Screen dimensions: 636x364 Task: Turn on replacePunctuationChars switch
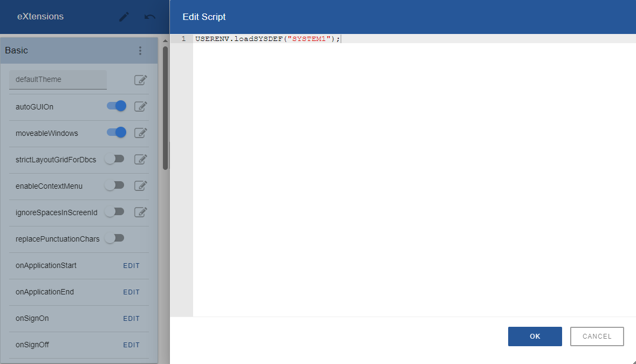(x=114, y=238)
